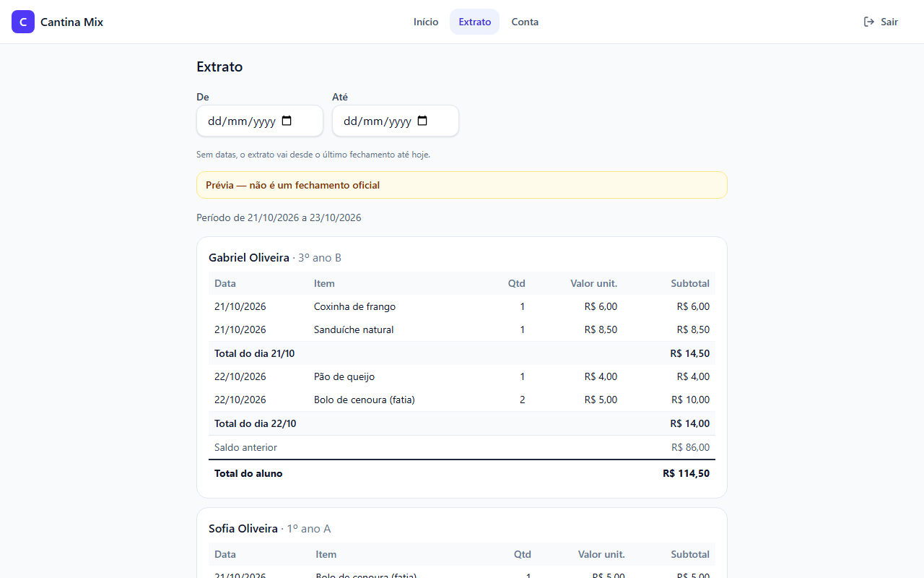Click the Extrato page heading
924x578 pixels.
point(219,66)
